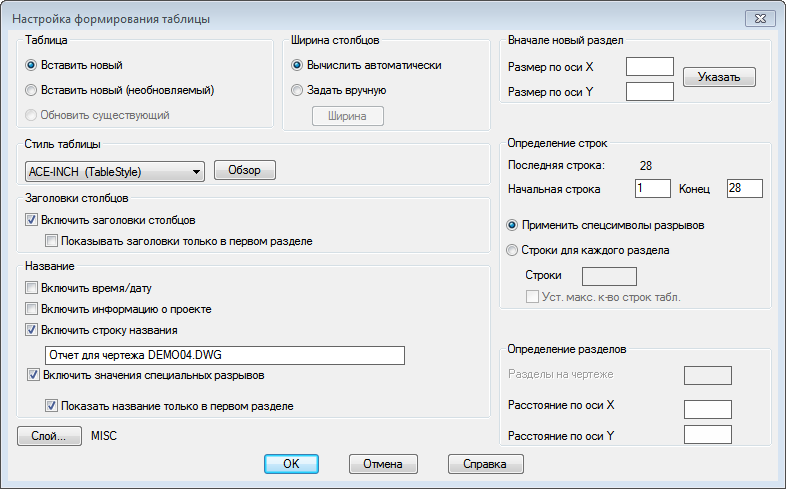786x489 pixels.
Task: Choose 'Вставить новый (необновляемый)' option
Action: tap(32, 90)
